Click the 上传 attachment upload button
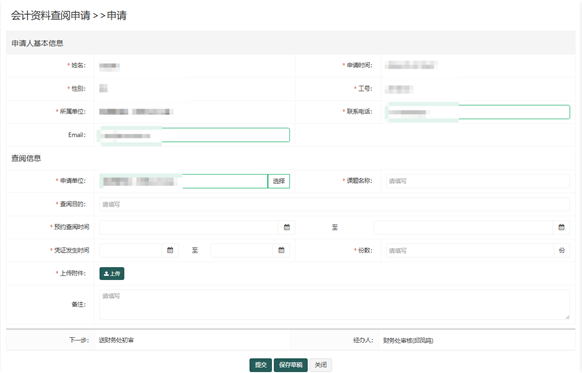 coord(112,274)
